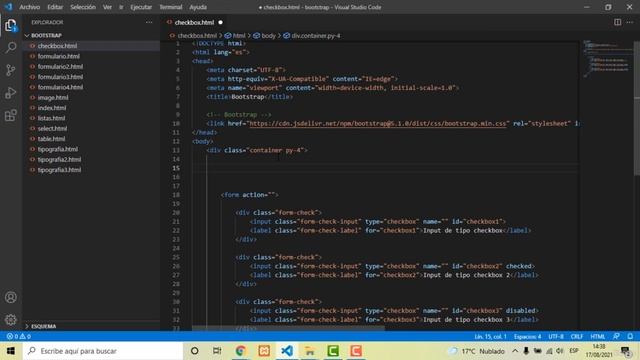The width and height of the screenshot is (640, 360).
Task: Open index.html in explorer
Action: pyautogui.click(x=52, y=108)
